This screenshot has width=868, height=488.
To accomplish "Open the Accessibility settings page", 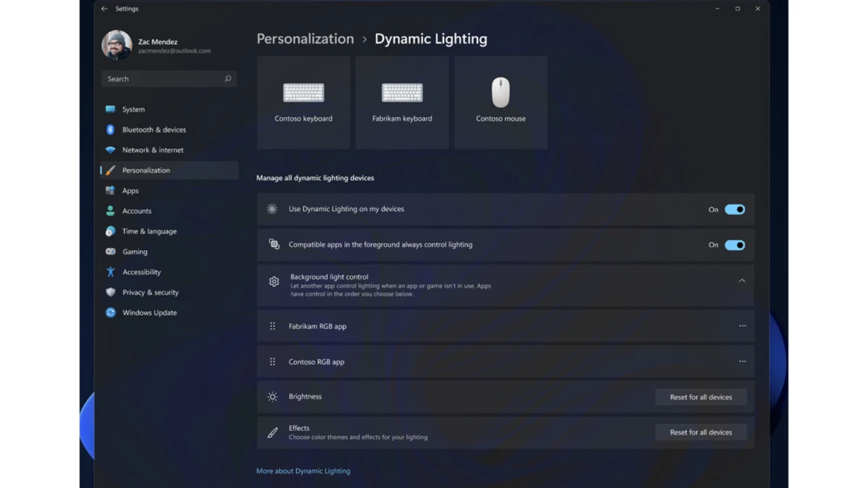I will click(169, 272).
